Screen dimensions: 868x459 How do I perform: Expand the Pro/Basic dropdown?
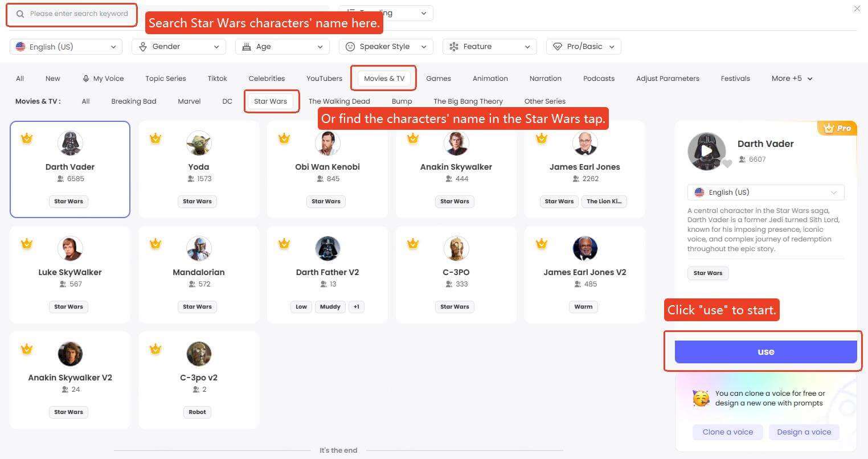point(584,47)
